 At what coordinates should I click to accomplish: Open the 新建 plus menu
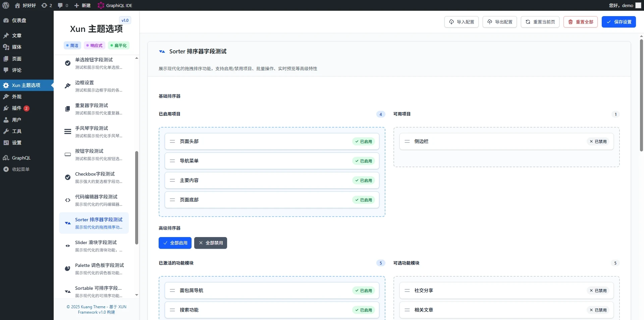pos(82,5)
